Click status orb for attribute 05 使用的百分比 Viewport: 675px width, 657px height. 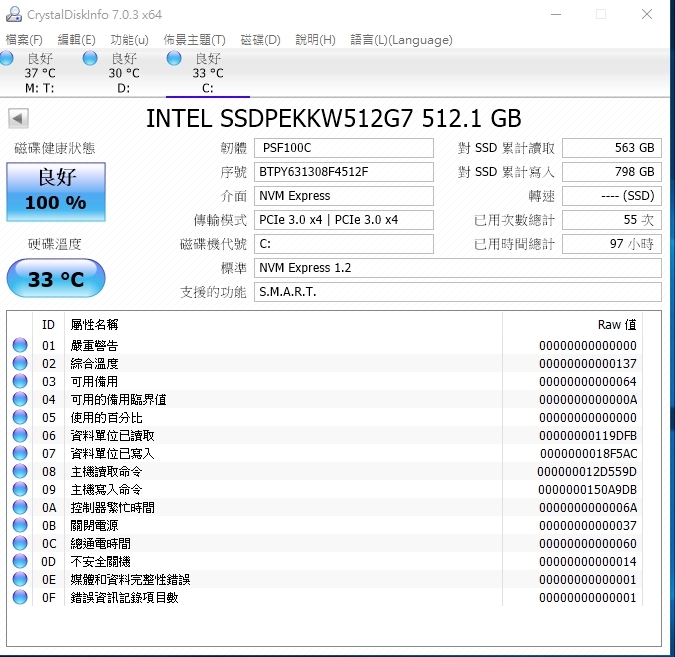tap(20, 418)
